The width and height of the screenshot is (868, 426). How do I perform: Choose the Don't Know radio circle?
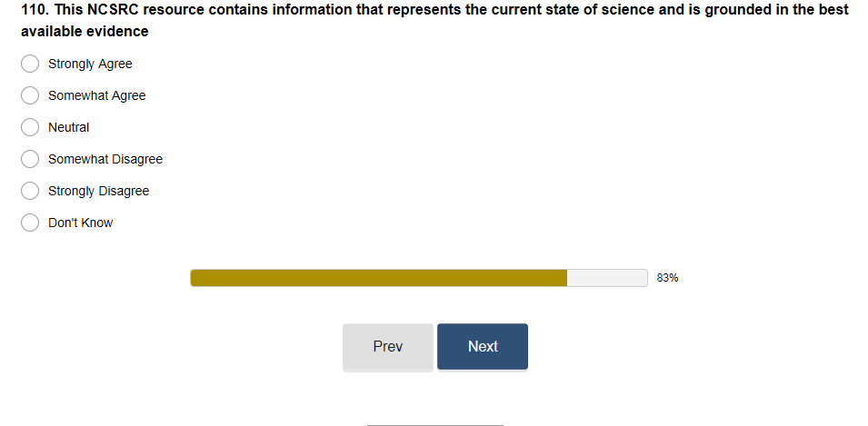point(30,223)
